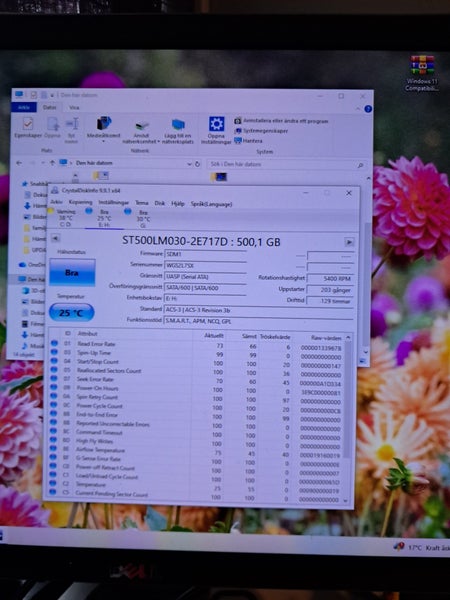
Task: Select the C: D: disk with Varning status
Action: pyautogui.click(x=62, y=217)
